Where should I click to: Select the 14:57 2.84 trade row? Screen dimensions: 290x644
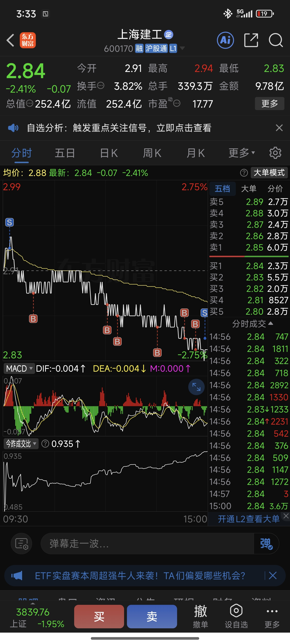(249, 494)
